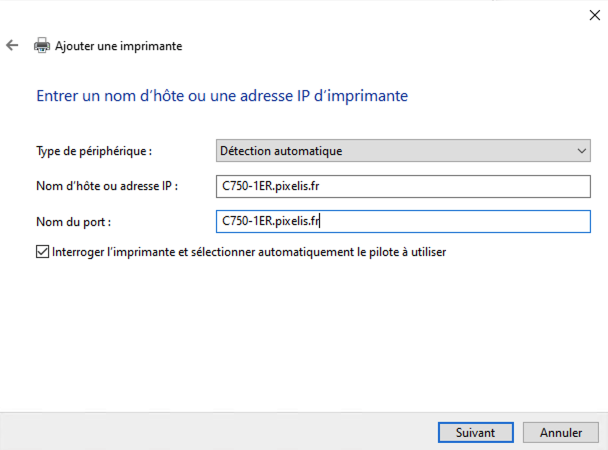
Task: Expand the device type dropdown chevron arrow
Action: (x=583, y=151)
